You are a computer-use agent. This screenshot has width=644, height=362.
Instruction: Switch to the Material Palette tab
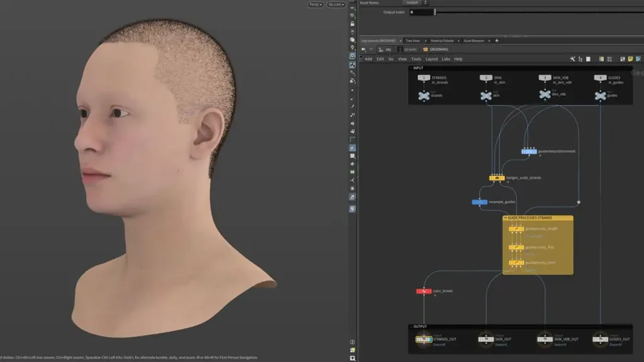[x=441, y=40]
